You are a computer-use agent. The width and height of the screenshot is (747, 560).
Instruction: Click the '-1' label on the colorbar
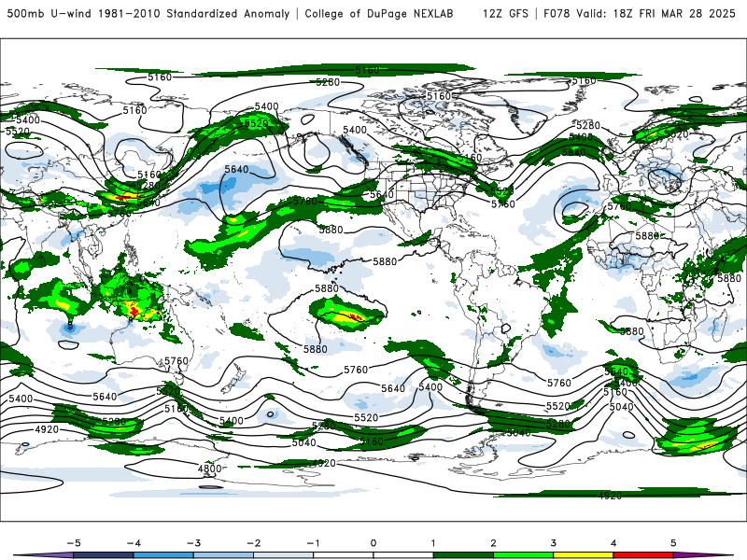[314, 543]
